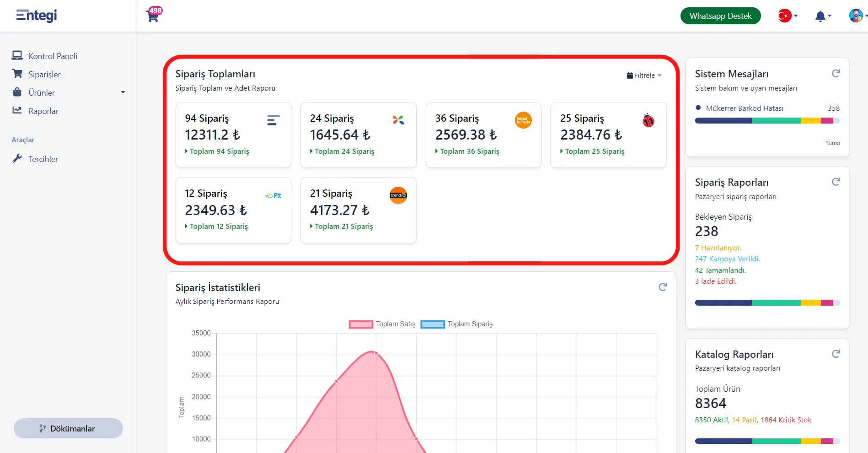Click the 4173.27 ₺ total amount
The height and width of the screenshot is (453, 868).
339,210
